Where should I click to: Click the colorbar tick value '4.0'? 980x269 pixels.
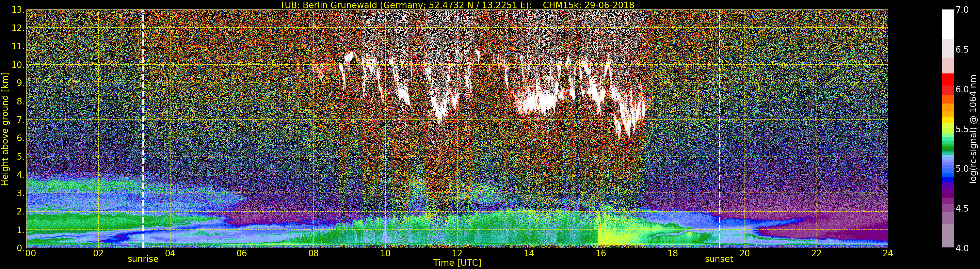[962, 248]
